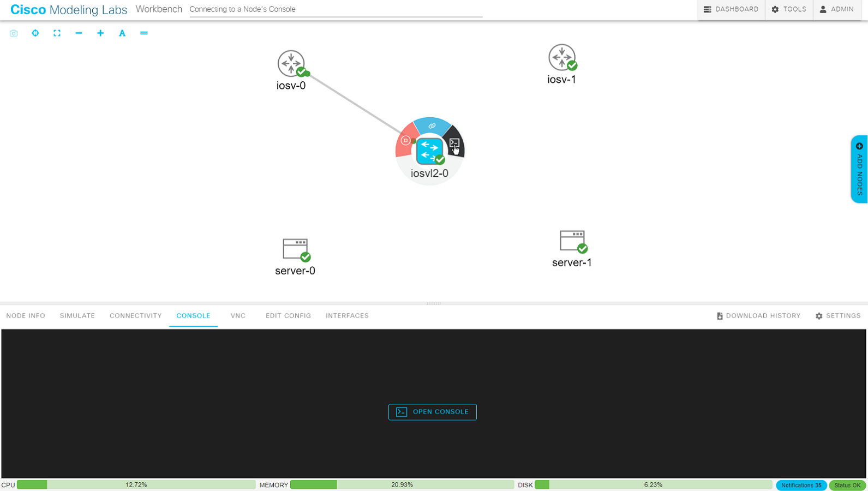Viewport: 868px width, 491px height.
Task: Click the Cisco Modeling Labs logo
Action: point(69,10)
